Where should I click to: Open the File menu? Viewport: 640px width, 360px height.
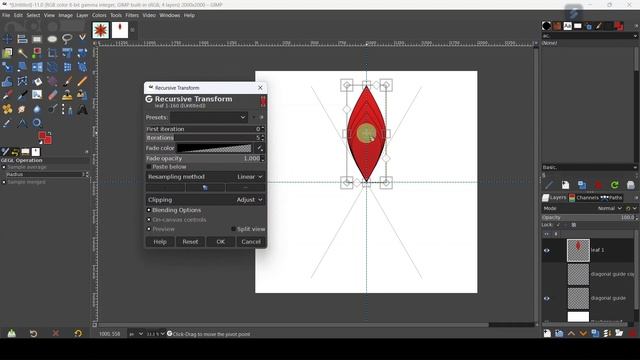pos(6,15)
